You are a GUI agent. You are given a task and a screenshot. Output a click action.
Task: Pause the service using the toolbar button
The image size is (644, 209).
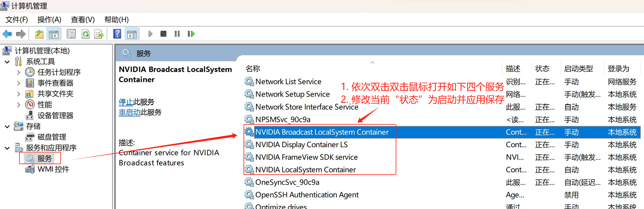click(x=177, y=34)
